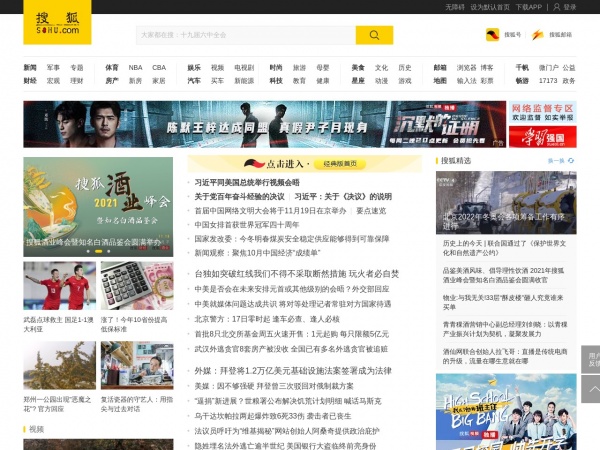The width and height of the screenshot is (600, 450).
Task: Select the first carousel dot
Action: click(88, 251)
